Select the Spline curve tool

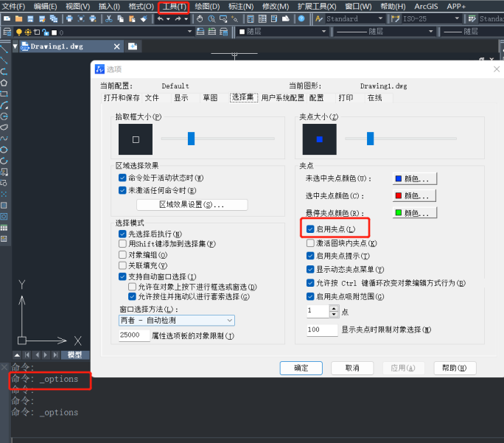coord(4,139)
